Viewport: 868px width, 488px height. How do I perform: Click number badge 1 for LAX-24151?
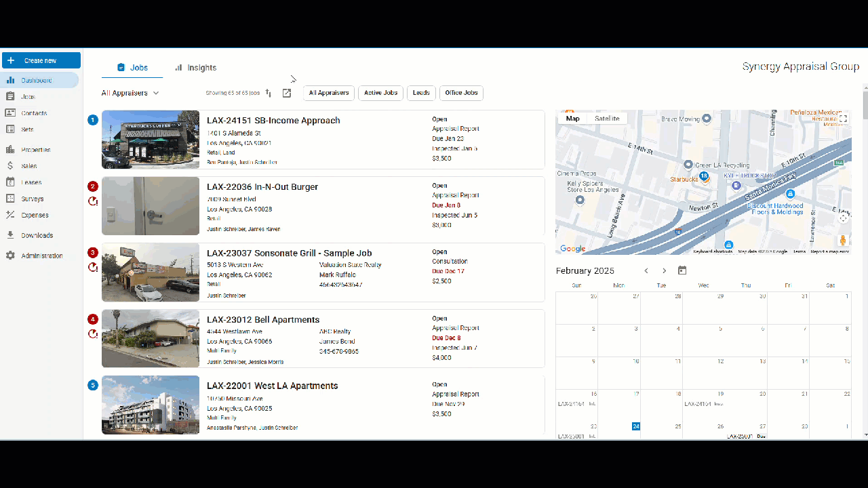coord(93,120)
